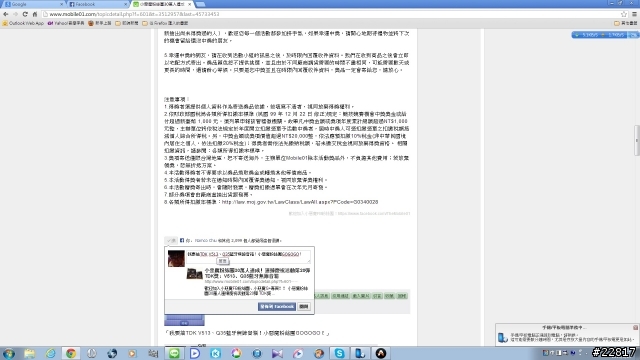
Task: Go back to previous page
Action: pyautogui.click(x=6, y=14)
